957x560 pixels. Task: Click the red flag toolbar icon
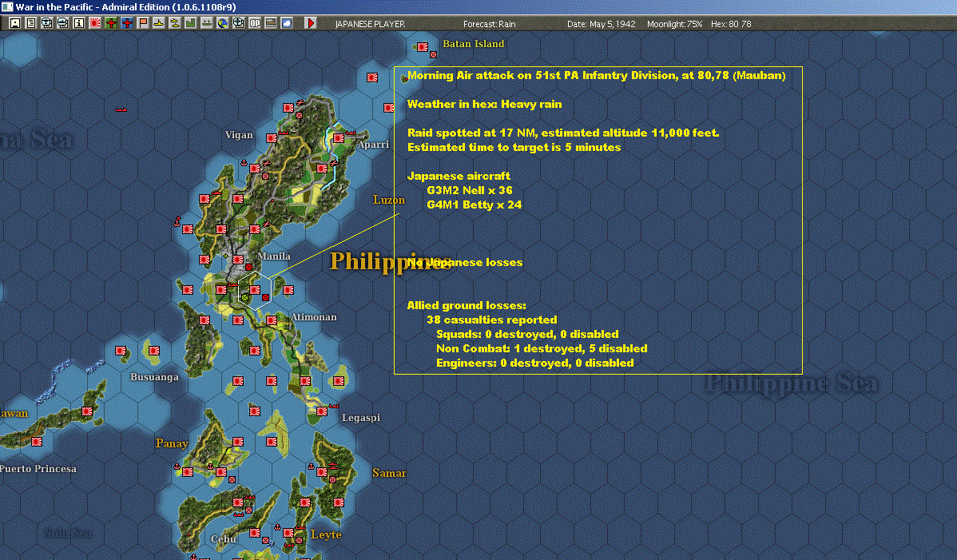pyautogui.click(x=143, y=23)
